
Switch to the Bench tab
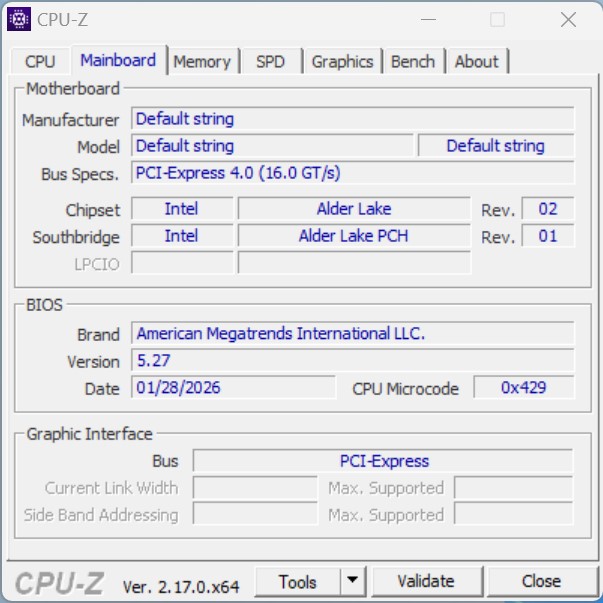[413, 61]
